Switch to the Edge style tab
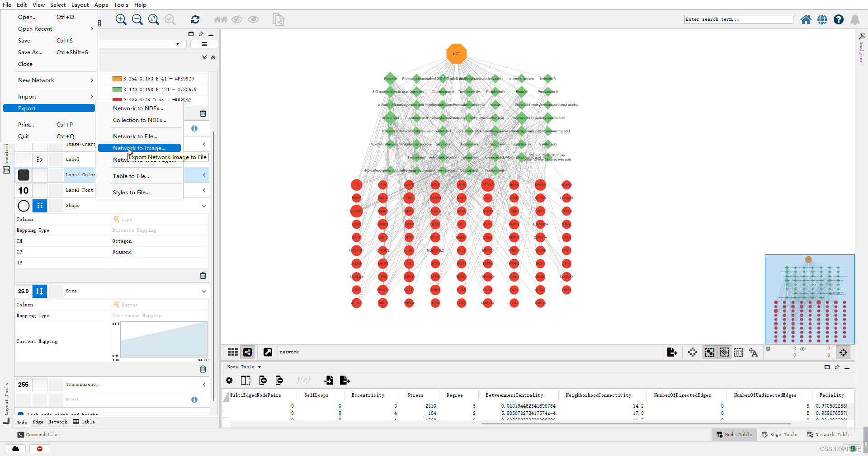This screenshot has height=456, width=868. 38,422
